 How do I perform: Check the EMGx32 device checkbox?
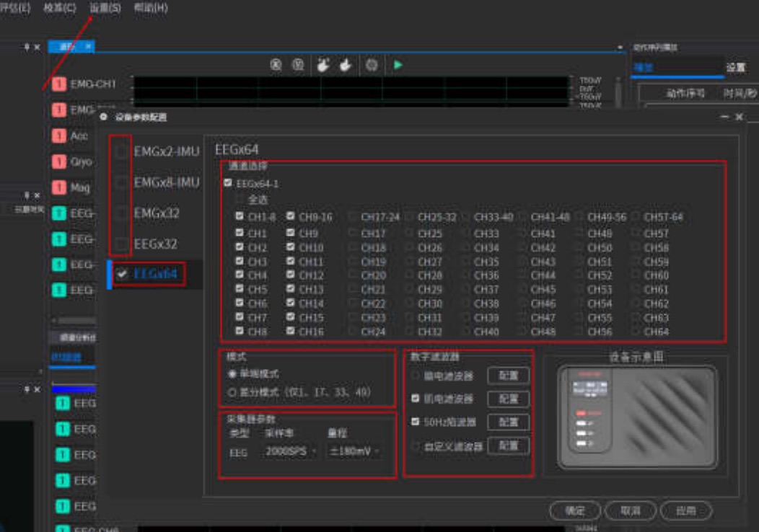pyautogui.click(x=121, y=213)
